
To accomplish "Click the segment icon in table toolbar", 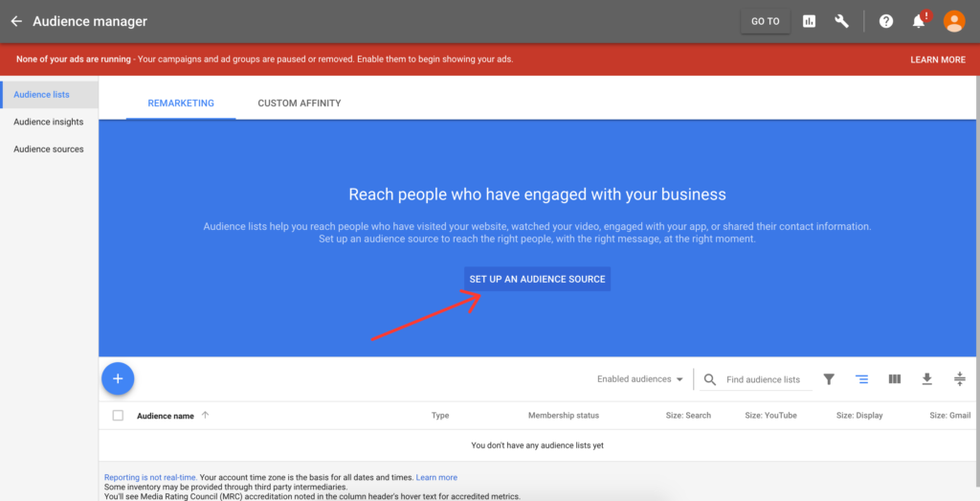I will [861, 379].
